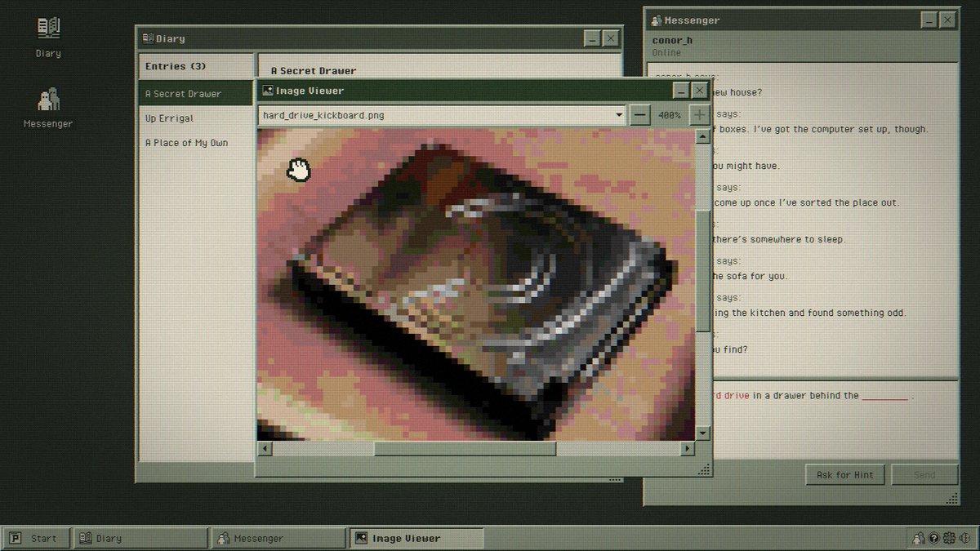Click the Image Viewer scroll down arrow

(703, 433)
